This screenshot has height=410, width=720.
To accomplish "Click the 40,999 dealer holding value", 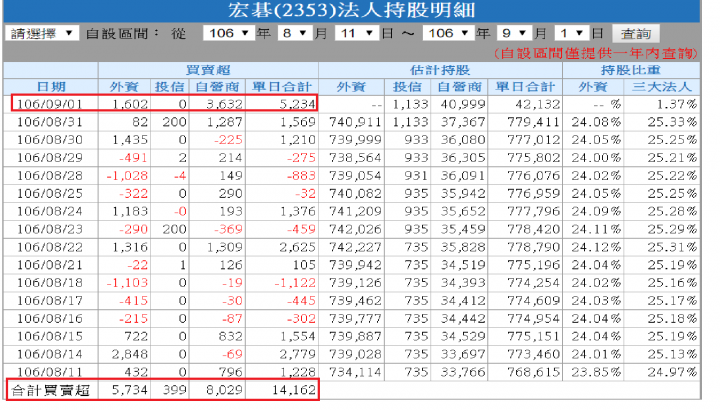I will click(463, 104).
